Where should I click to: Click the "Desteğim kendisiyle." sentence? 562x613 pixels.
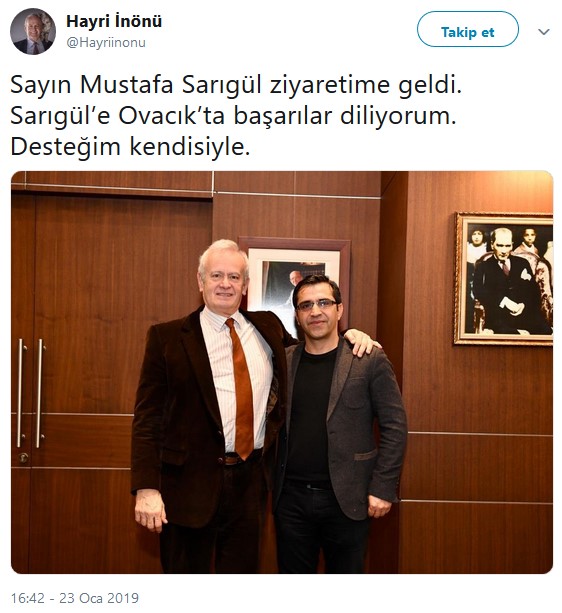[x=130, y=147]
